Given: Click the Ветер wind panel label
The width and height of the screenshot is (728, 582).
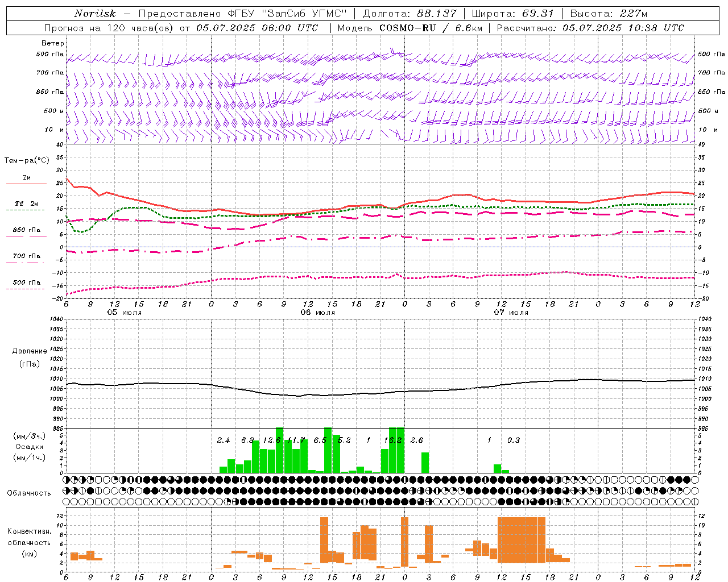Looking at the screenshot, I should [53, 43].
